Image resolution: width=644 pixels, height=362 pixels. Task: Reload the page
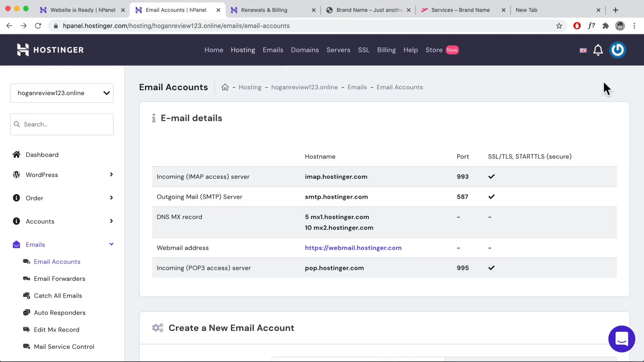pos(38,26)
